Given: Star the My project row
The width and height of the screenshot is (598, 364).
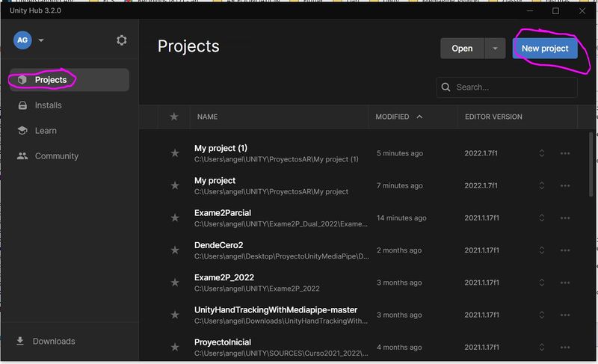Looking at the screenshot, I should pyautogui.click(x=175, y=185).
